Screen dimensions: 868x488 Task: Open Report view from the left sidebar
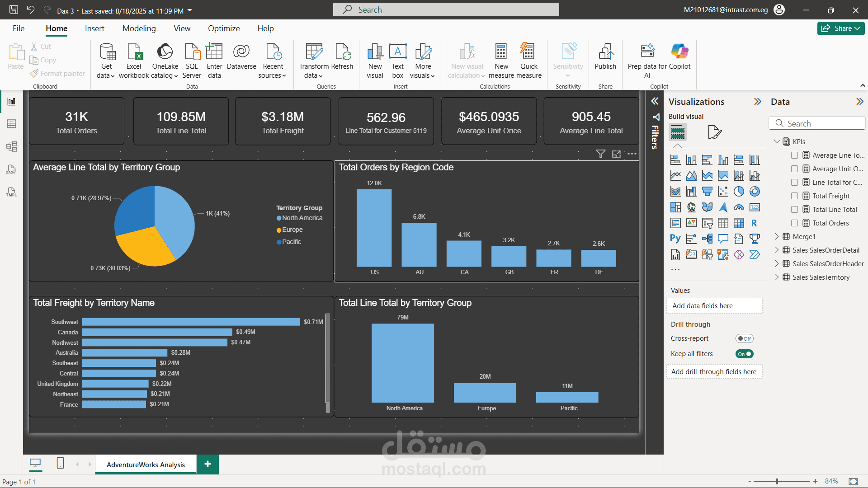(x=11, y=102)
